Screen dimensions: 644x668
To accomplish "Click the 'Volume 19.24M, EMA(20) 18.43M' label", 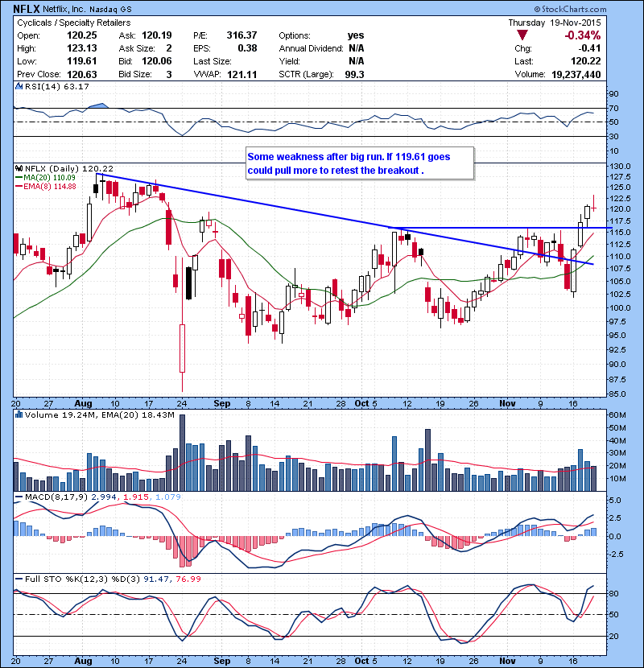I will [x=100, y=415].
